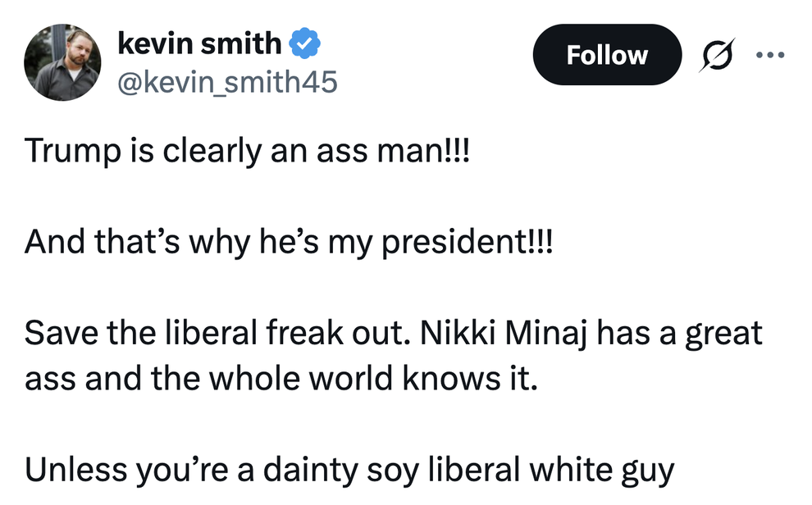Click the word "clearly" in the first line
This screenshot has height=505, width=812.
click(x=212, y=152)
